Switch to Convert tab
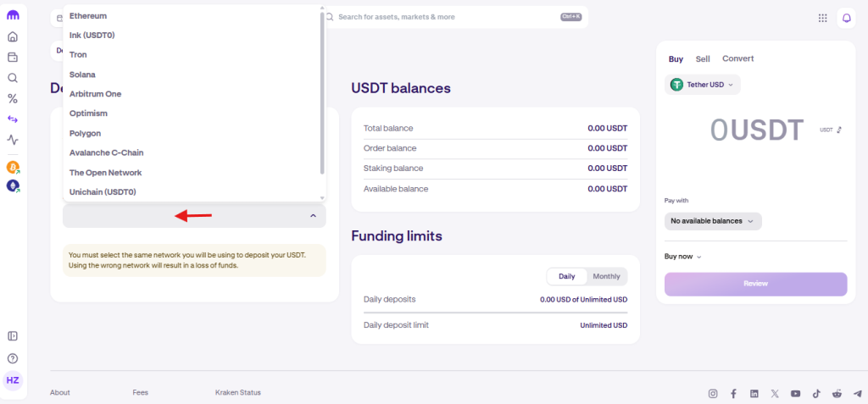Screen dimensions: 868x404 [738, 58]
